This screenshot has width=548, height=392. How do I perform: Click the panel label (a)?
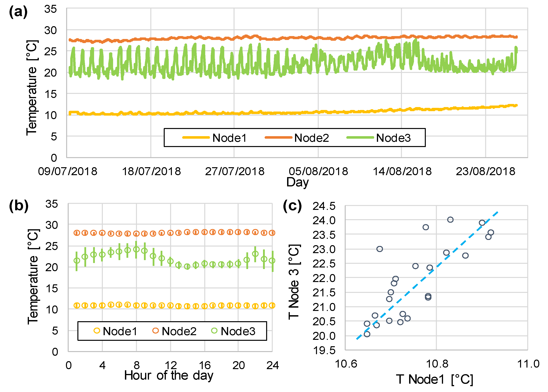[x=18, y=12]
